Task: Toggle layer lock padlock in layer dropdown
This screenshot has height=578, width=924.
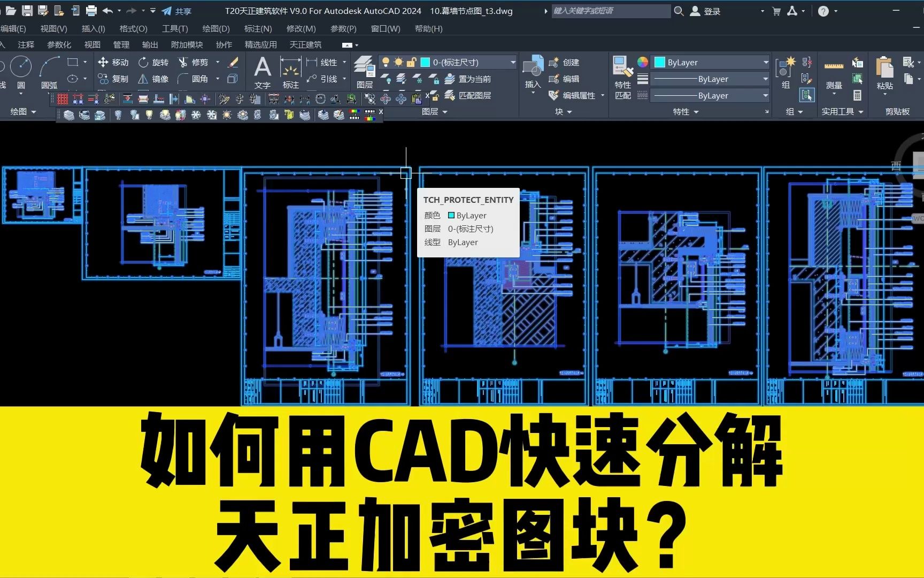Action: [411, 62]
